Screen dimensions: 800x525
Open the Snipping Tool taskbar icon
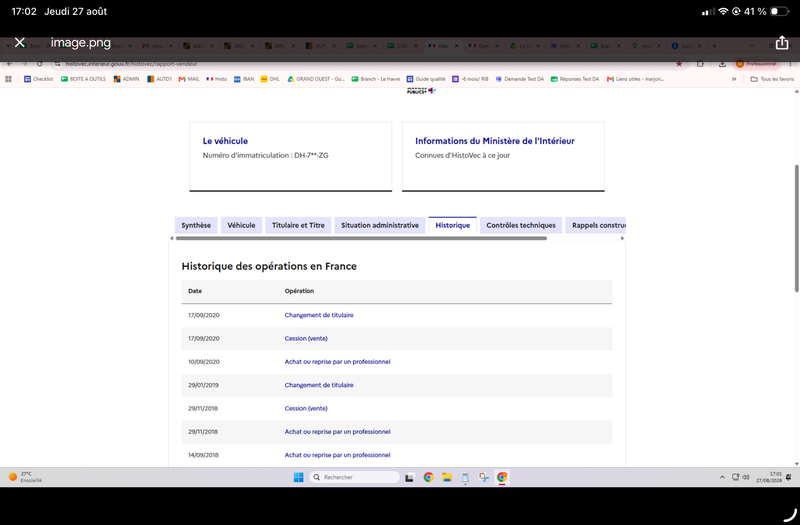[484, 477]
